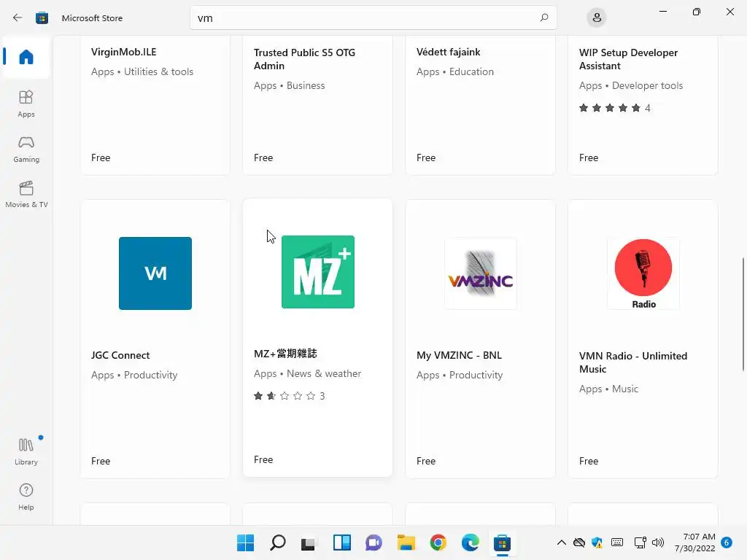Click the network tray icon
This screenshot has width=747, height=560.
pos(640,542)
